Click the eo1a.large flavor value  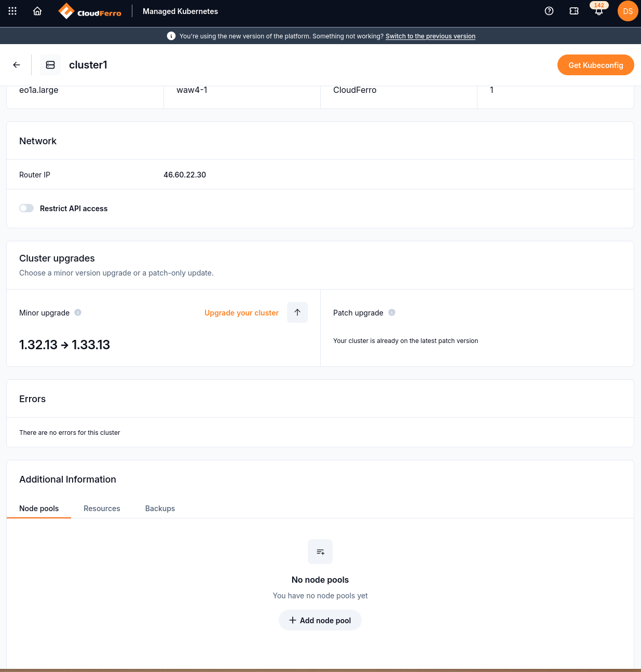(x=39, y=90)
